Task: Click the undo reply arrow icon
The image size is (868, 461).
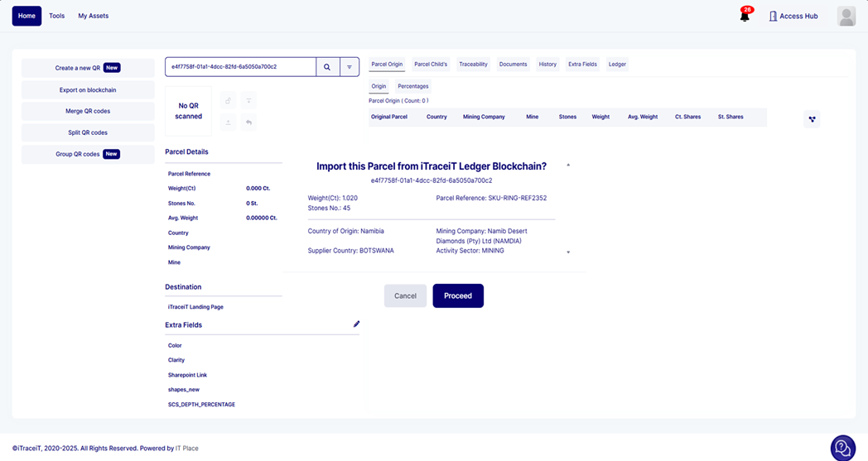Action: (248, 122)
